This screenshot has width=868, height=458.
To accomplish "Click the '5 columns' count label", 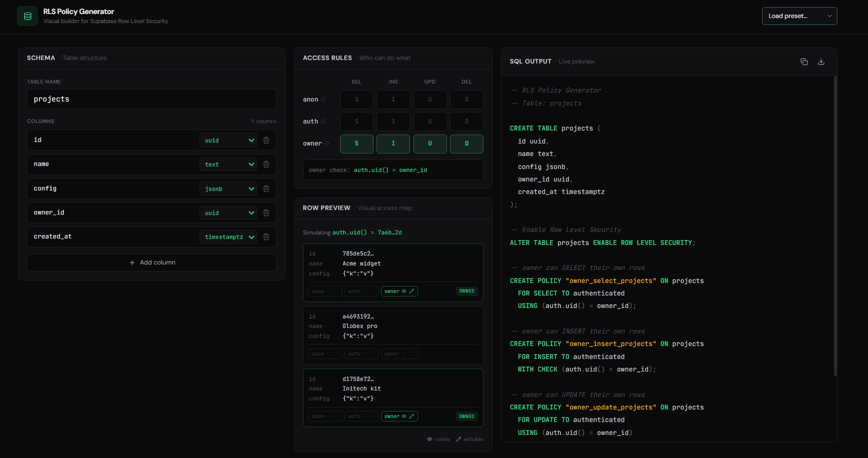I will (x=264, y=121).
